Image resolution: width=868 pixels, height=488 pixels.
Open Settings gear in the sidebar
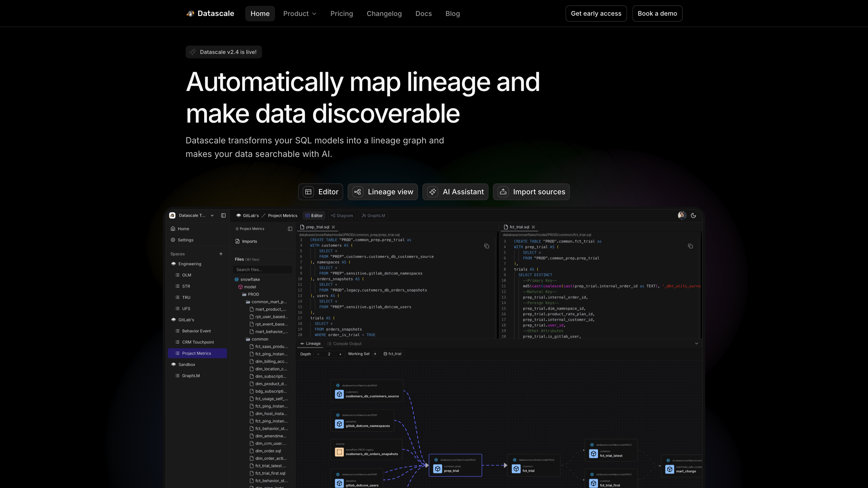[x=173, y=240]
